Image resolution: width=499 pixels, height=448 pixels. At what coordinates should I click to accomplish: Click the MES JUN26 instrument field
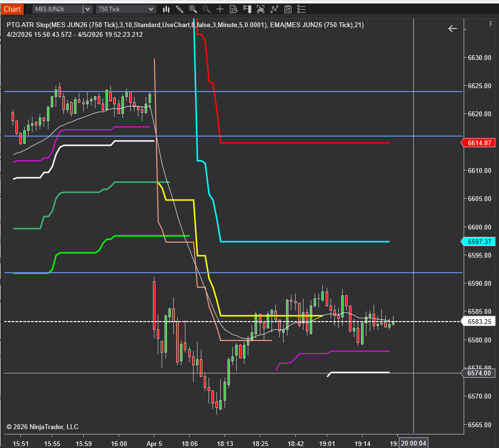58,9
